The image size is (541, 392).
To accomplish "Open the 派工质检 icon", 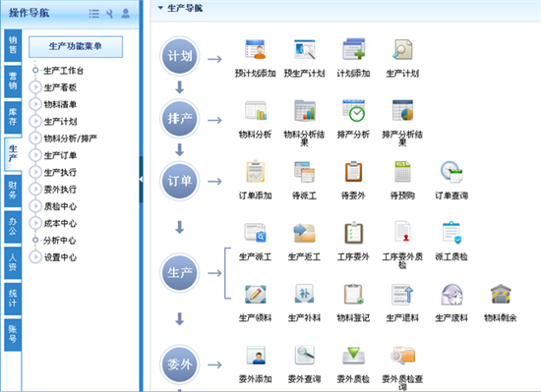I will pyautogui.click(x=451, y=233).
